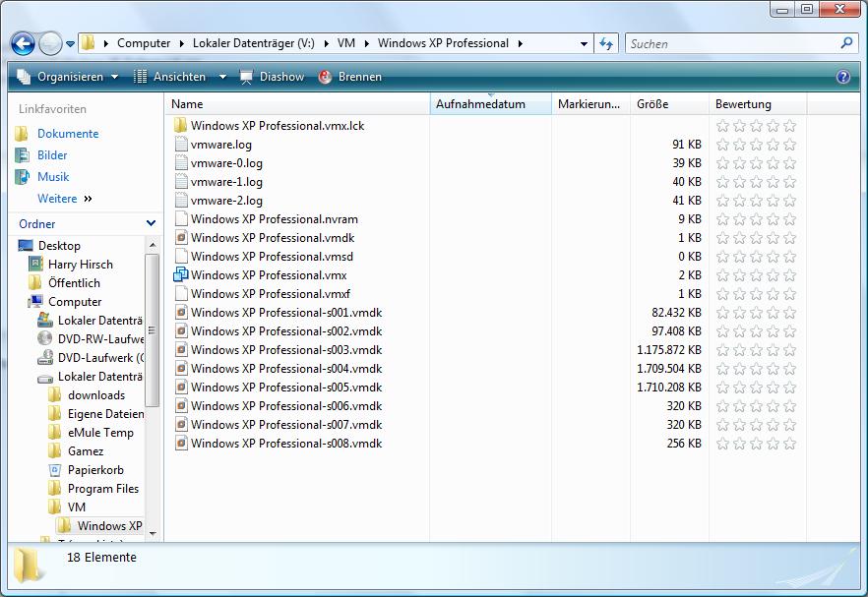The width and height of the screenshot is (868, 597).
Task: Click the Brennen burn button
Action: point(350,77)
